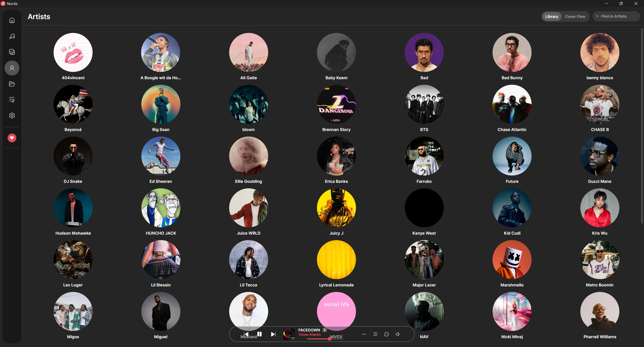Open Brennan Story artist picture
Image resolution: width=644 pixels, height=347 pixels.
click(x=336, y=104)
